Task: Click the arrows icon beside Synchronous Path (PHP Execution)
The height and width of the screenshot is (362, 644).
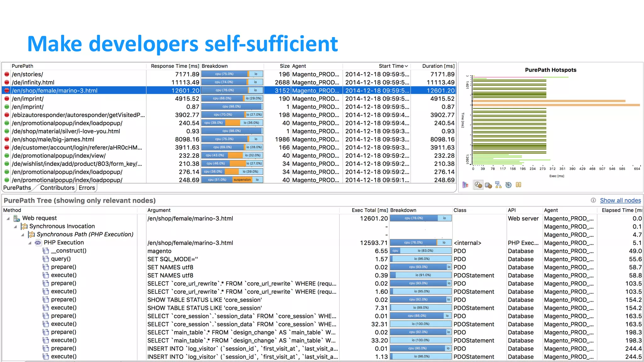Action: click(31, 234)
